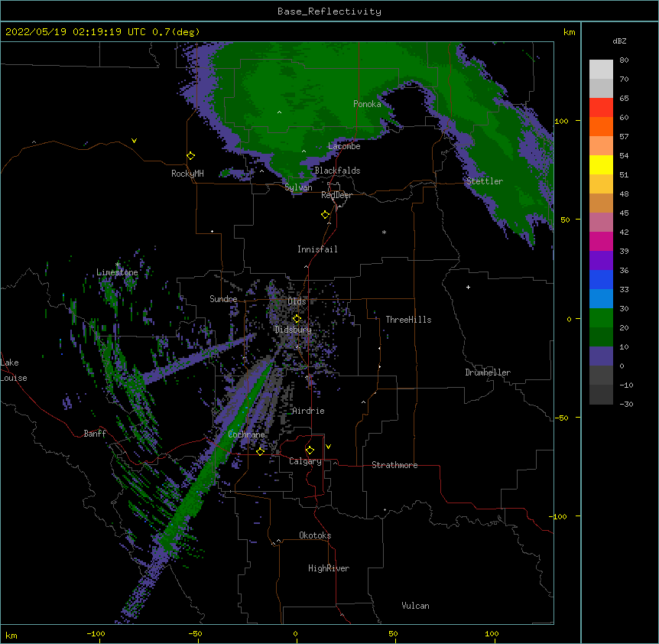The height and width of the screenshot is (644, 659).
Task: Click the Banff label
Action: point(95,434)
